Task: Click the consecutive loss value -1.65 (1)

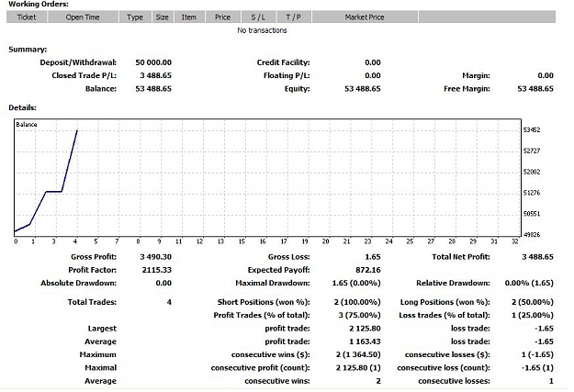Action: point(537,368)
